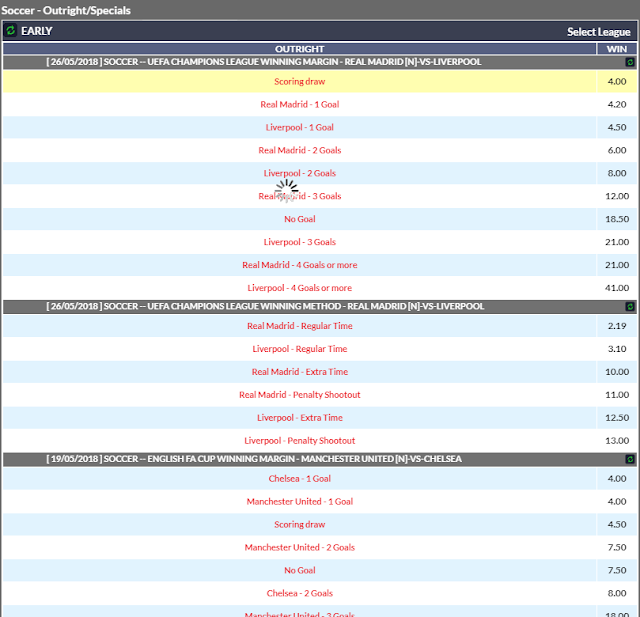Click the OUTRIGHT column header
Screen dimensions: 640x617
click(300, 49)
